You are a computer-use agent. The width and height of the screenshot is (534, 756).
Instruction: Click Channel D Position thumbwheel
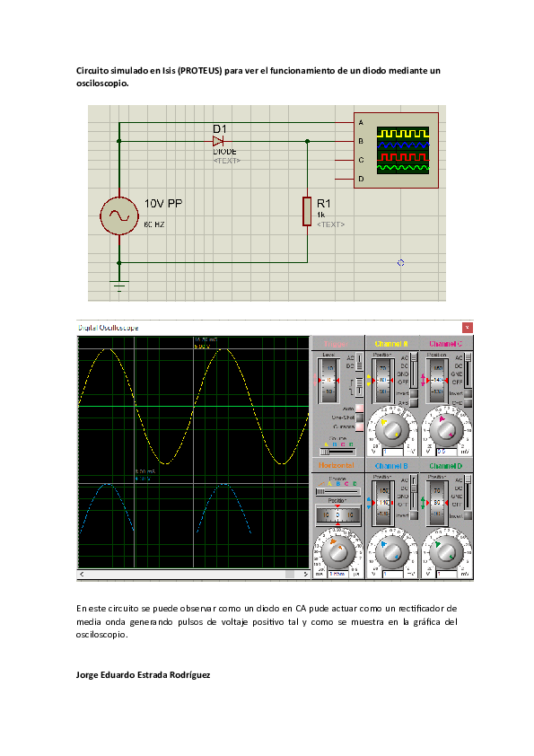coord(437,503)
